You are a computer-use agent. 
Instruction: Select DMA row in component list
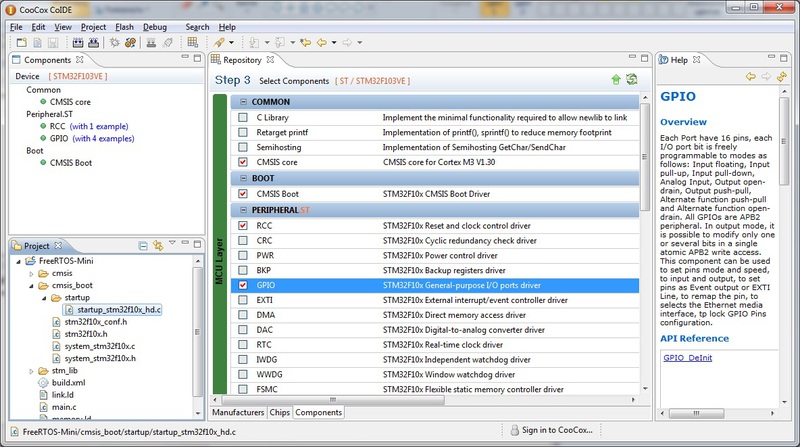click(x=435, y=315)
